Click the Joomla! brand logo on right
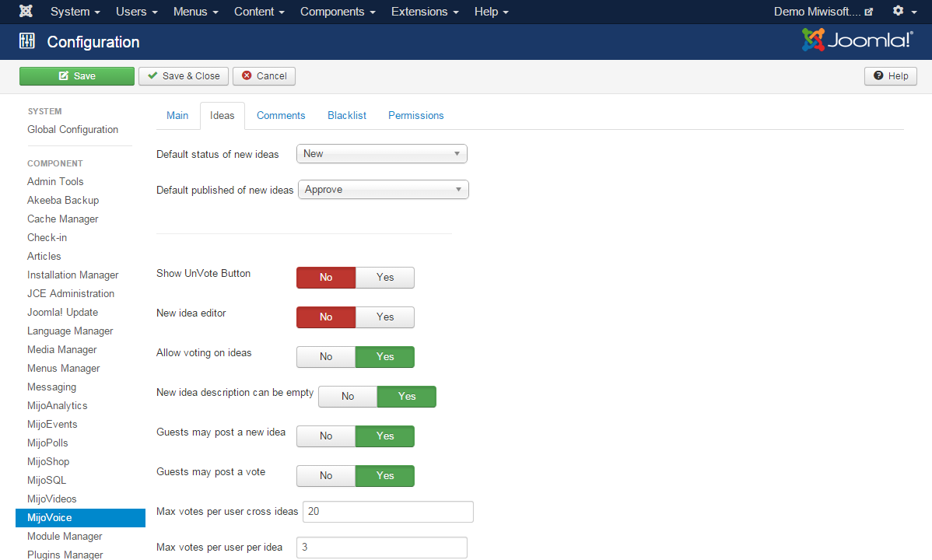This screenshot has height=560, width=932. (x=857, y=40)
